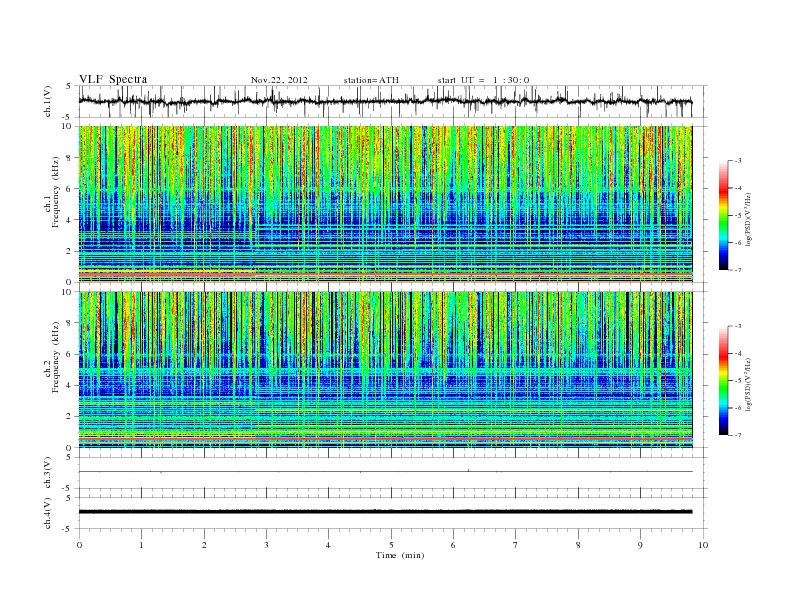Click the ch.1 spectrogram color scale bar

click(723, 216)
